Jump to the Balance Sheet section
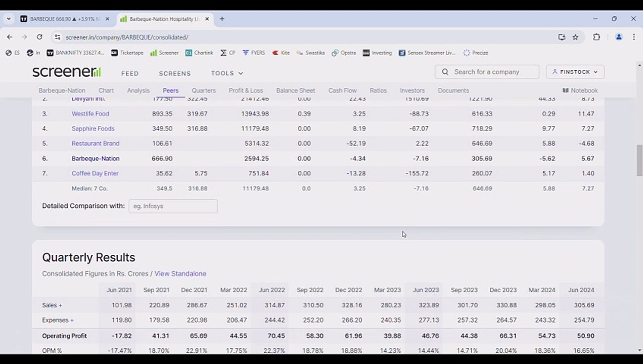This screenshot has height=364, width=643. point(296,90)
